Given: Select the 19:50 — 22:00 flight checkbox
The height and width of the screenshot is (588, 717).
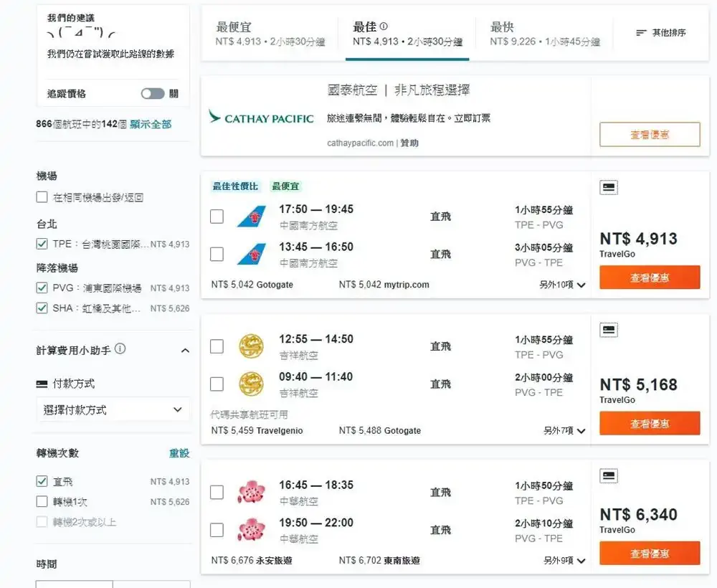Looking at the screenshot, I should pyautogui.click(x=217, y=530).
